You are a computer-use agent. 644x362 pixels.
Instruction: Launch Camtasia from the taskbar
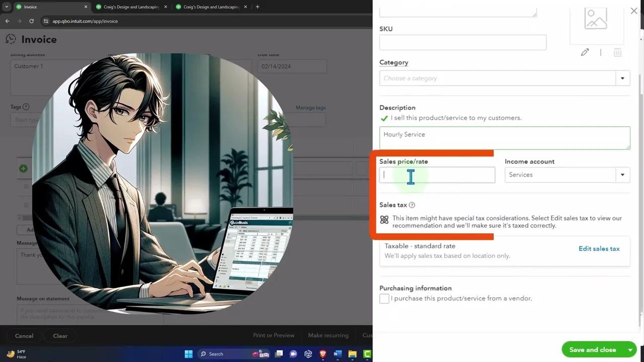tap(367, 354)
